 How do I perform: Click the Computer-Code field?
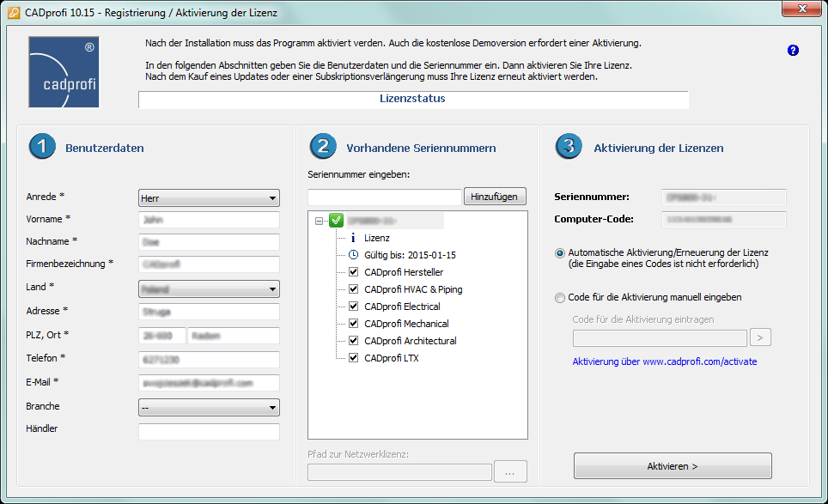(724, 220)
